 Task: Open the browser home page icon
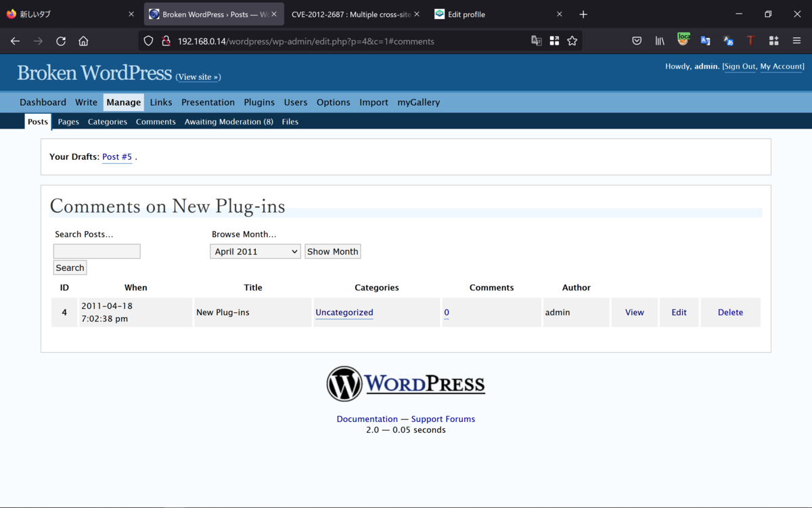click(x=83, y=41)
